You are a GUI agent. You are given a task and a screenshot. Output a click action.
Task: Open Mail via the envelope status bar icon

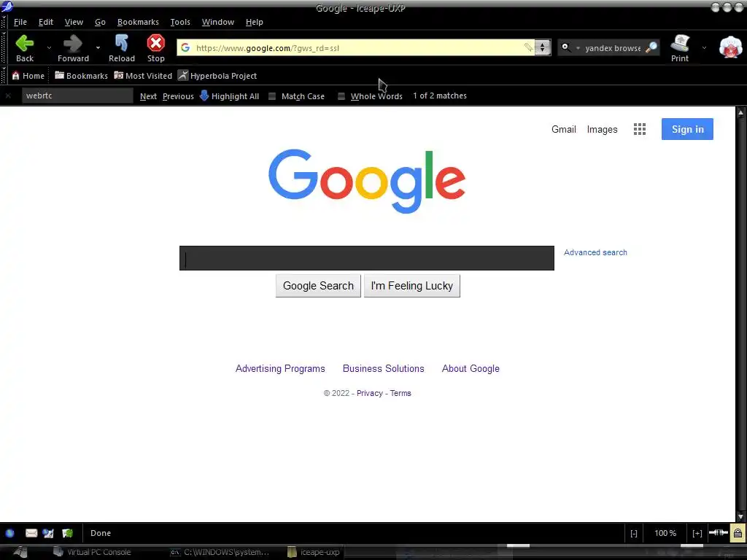click(x=31, y=533)
